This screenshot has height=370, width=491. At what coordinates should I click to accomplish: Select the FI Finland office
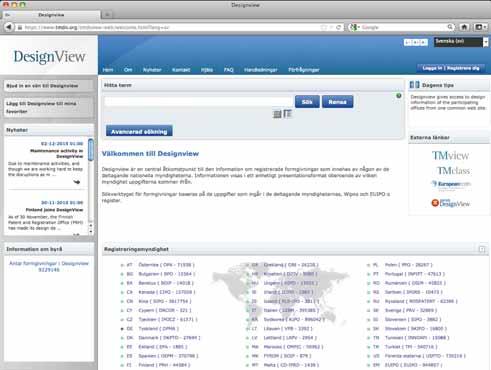156,365
